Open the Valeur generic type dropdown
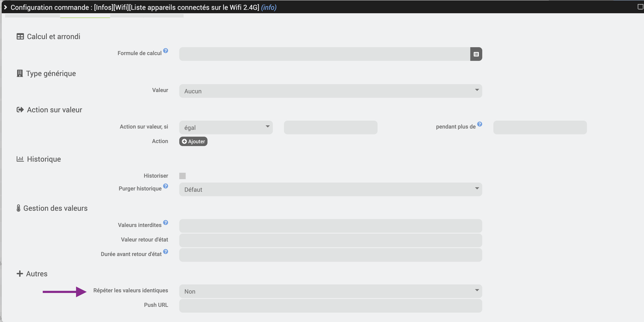This screenshot has width=644, height=322. [x=330, y=91]
